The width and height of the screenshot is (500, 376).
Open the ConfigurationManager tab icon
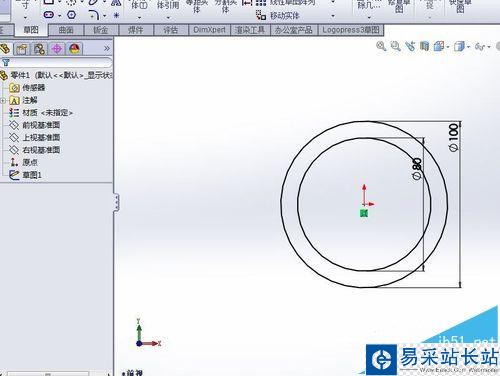coord(39,49)
